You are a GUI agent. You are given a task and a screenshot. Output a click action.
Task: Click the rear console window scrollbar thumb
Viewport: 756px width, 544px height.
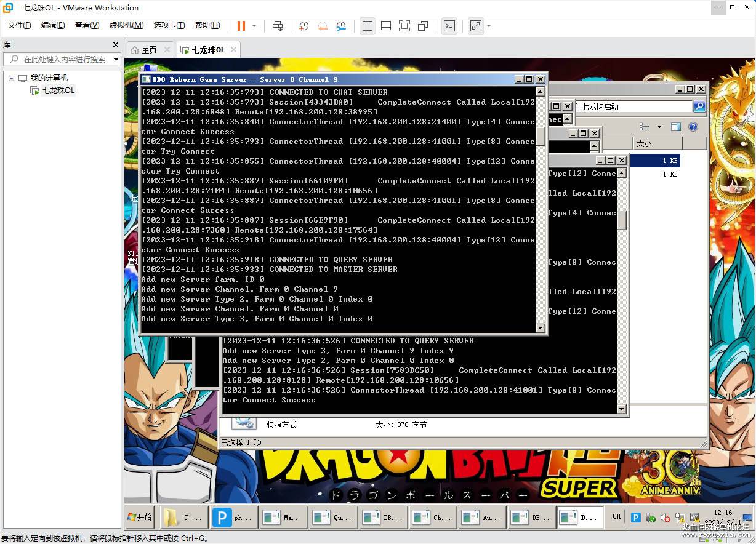coord(622,220)
